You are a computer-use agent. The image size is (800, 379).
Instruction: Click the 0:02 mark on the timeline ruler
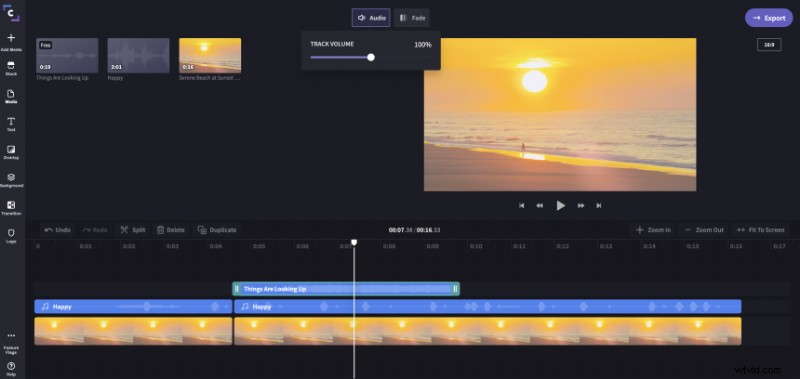(129, 246)
